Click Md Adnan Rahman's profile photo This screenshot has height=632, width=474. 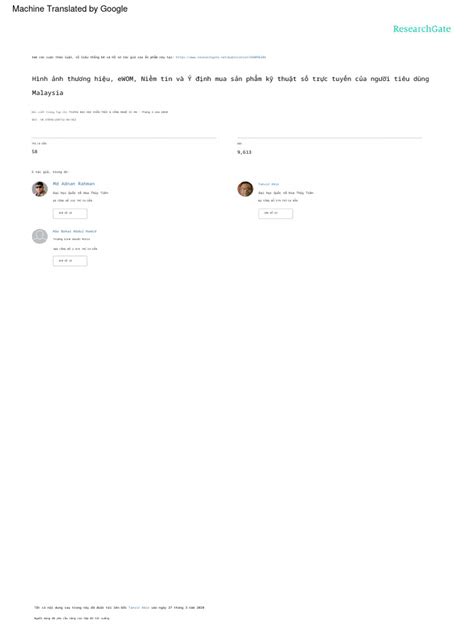point(40,189)
